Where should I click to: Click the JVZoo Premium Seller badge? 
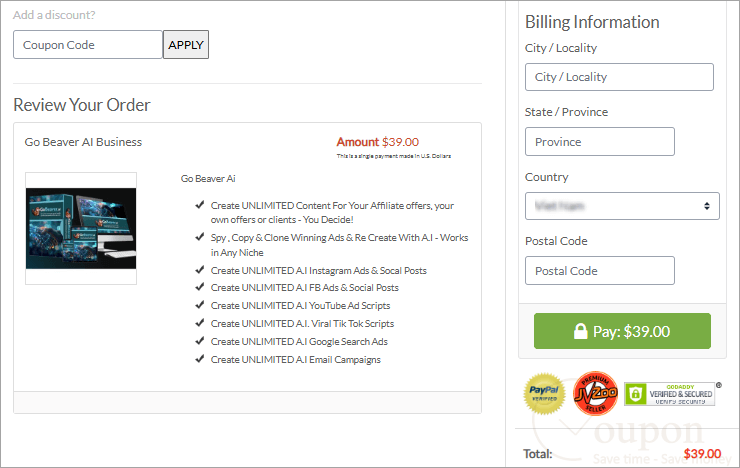pyautogui.click(x=595, y=393)
